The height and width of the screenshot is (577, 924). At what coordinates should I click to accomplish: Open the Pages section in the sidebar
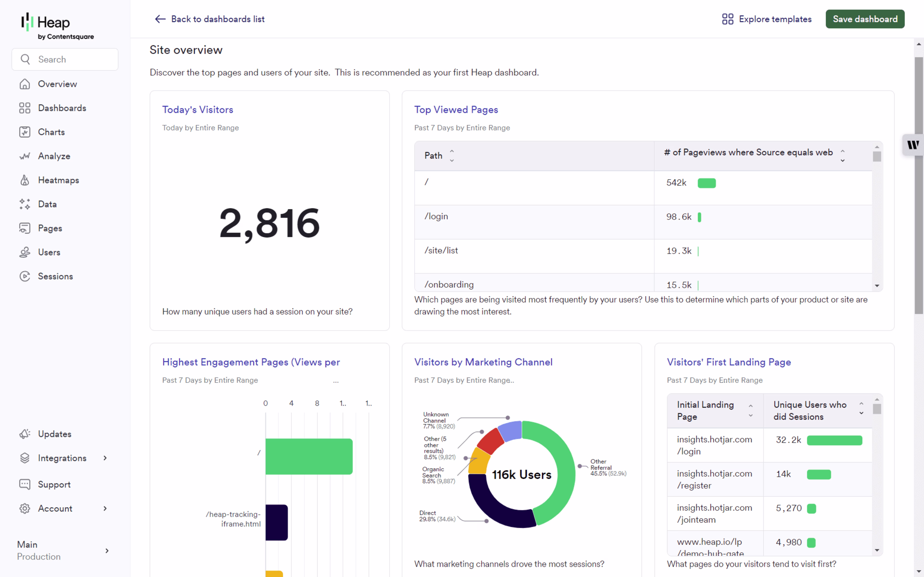(x=50, y=228)
